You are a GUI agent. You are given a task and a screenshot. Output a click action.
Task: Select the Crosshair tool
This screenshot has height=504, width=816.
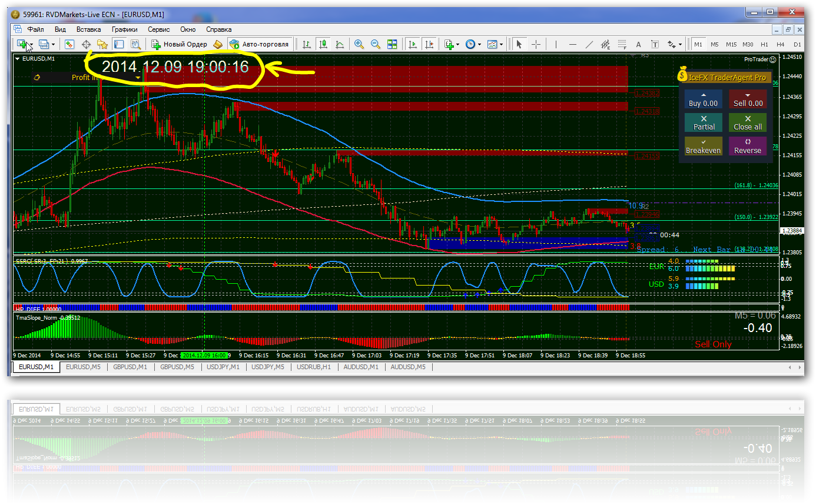pos(536,44)
